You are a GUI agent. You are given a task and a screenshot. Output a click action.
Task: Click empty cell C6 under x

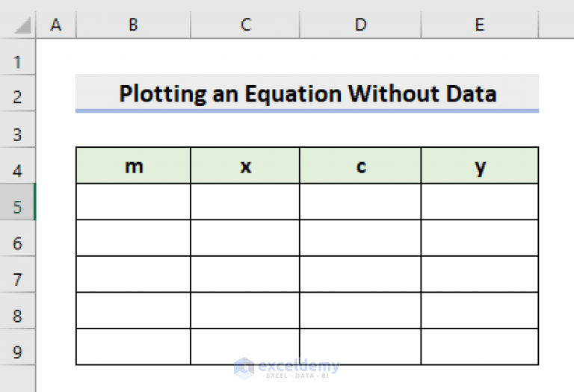(x=245, y=238)
